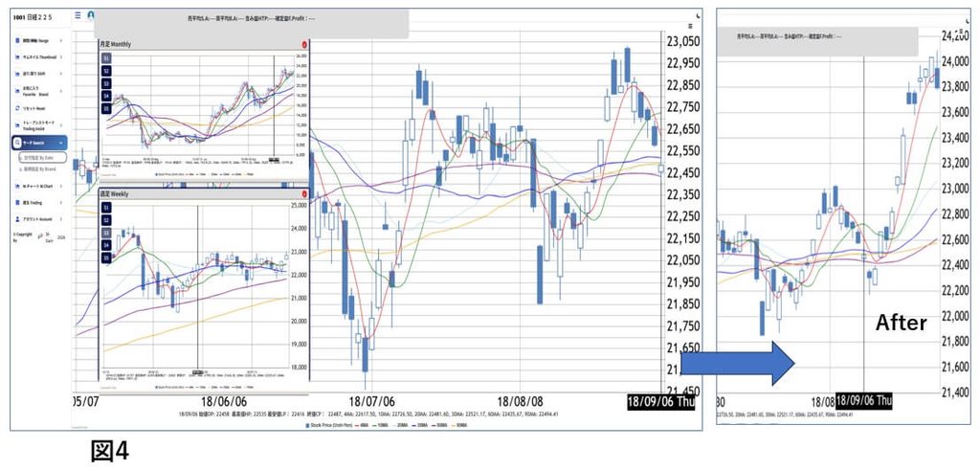Expand the Thumbnail menu chevron
This screenshot has height=470, width=980.
pyautogui.click(x=60, y=56)
